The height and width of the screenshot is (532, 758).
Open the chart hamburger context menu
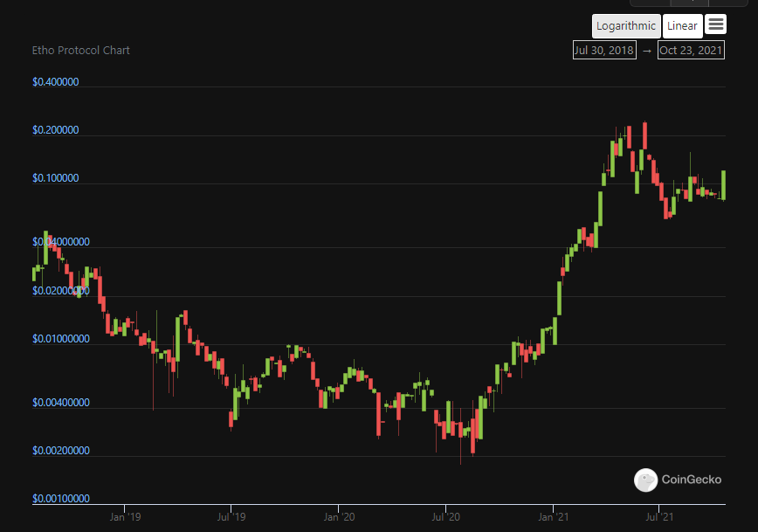coord(715,25)
